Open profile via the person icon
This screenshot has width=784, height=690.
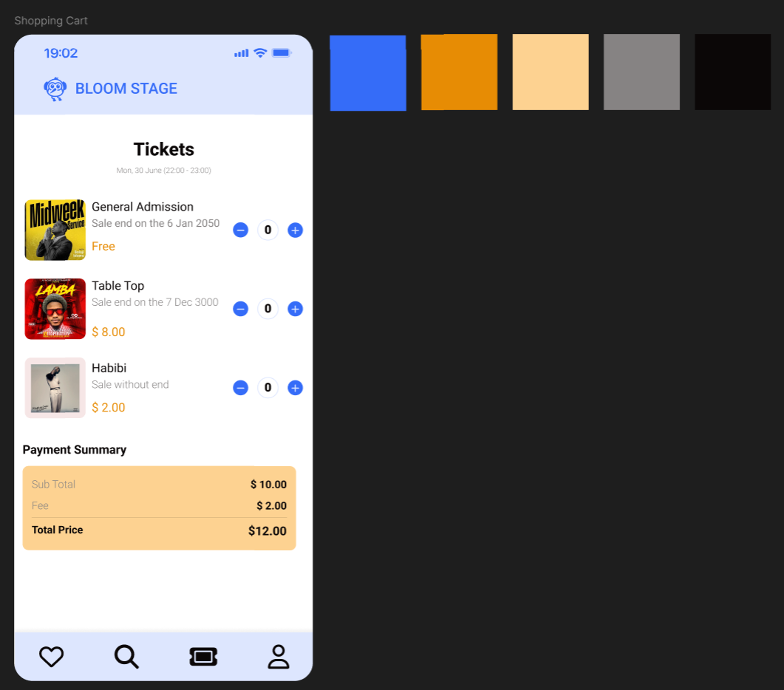coord(279,657)
